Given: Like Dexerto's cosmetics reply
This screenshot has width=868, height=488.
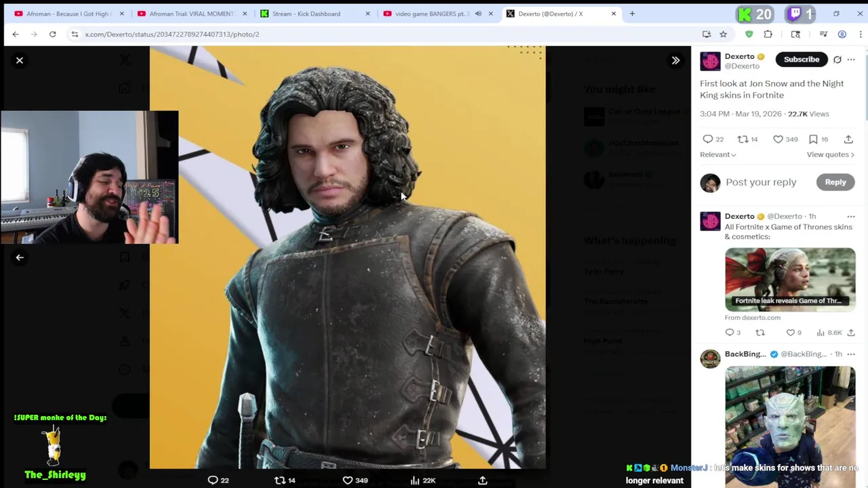Looking at the screenshot, I should click(x=790, y=332).
